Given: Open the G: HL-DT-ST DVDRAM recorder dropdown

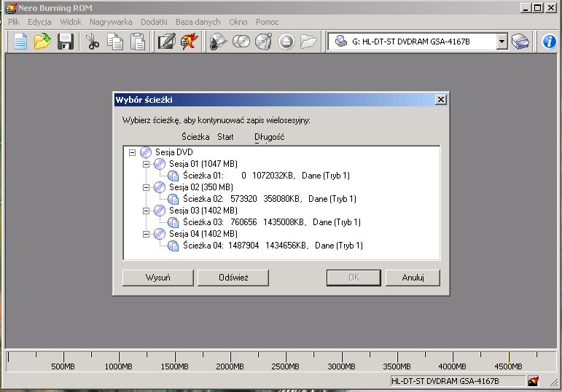Looking at the screenshot, I should (501, 42).
